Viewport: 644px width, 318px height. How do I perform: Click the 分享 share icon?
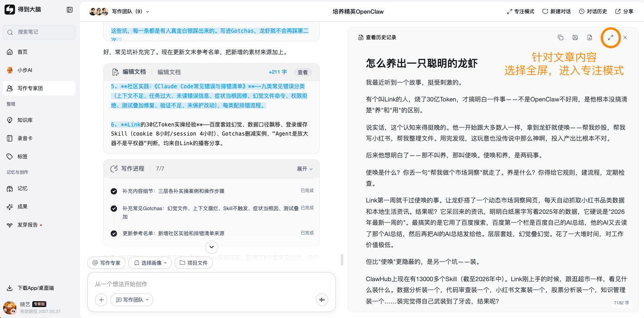click(x=618, y=11)
